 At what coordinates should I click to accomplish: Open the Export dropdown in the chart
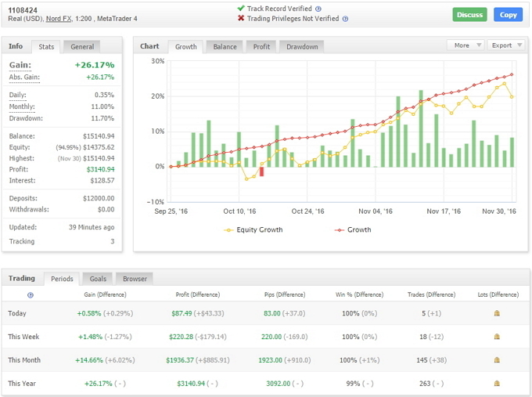pyautogui.click(x=506, y=45)
